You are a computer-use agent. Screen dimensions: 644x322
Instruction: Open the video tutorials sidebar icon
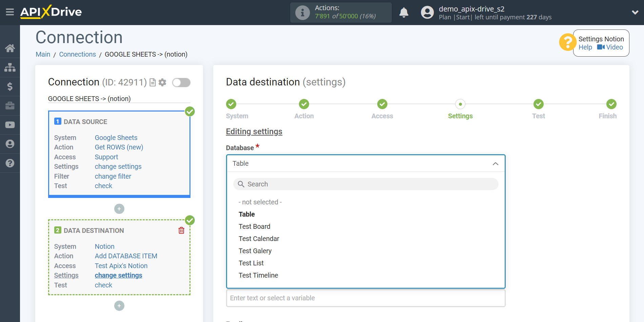[x=10, y=125]
